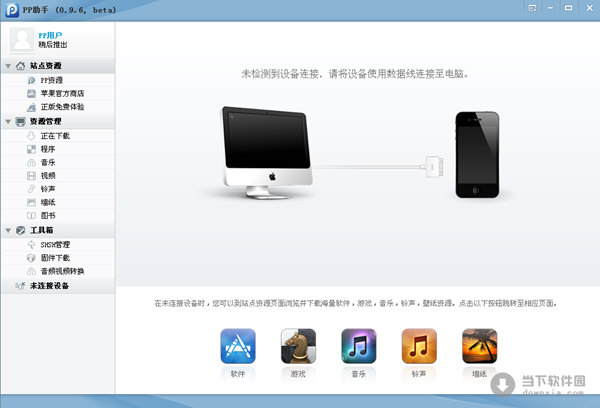The width and height of the screenshot is (600, 408).
Task: Click the 程序 apps grid icon
Action: (31, 149)
